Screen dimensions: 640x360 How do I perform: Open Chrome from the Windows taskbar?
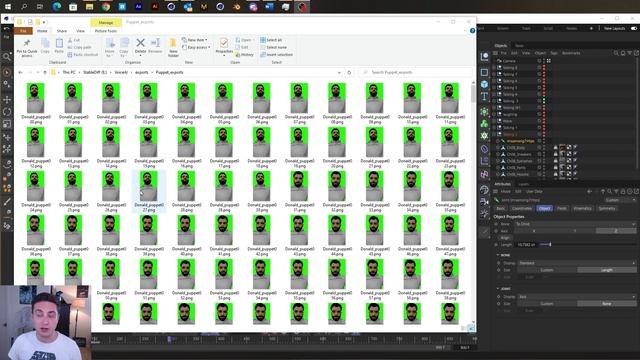coord(106,7)
